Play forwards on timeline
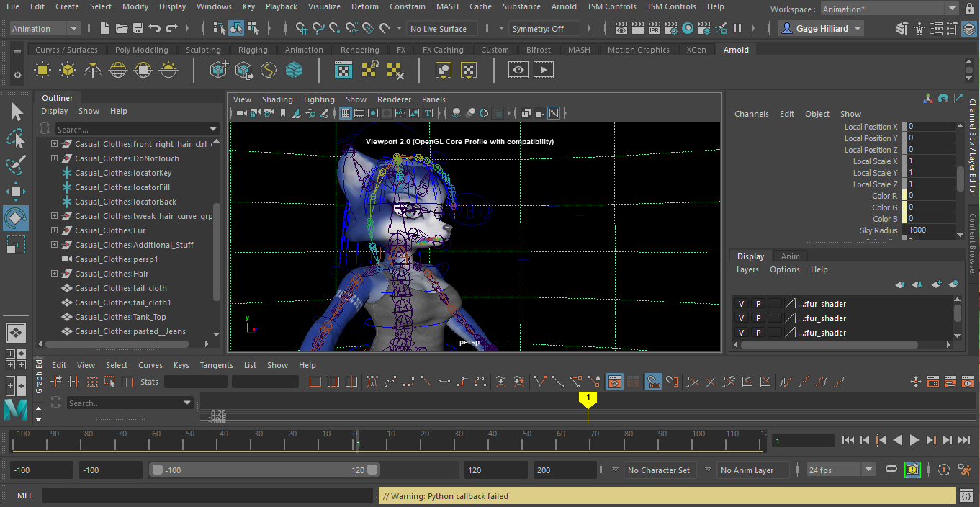980x507 pixels. (914, 440)
